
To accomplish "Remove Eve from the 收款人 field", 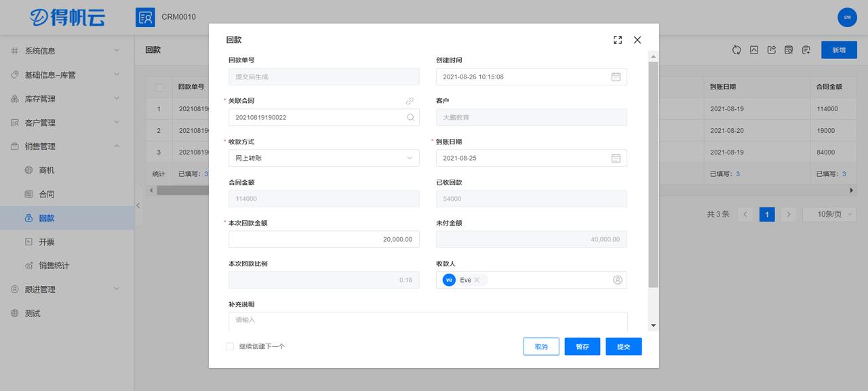I will pyautogui.click(x=477, y=279).
